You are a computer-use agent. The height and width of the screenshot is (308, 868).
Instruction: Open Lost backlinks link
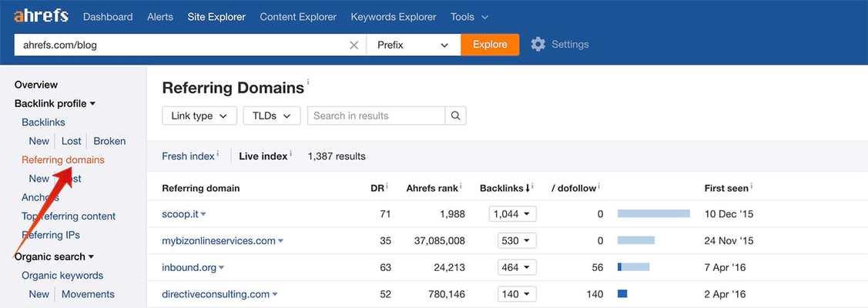[71, 141]
